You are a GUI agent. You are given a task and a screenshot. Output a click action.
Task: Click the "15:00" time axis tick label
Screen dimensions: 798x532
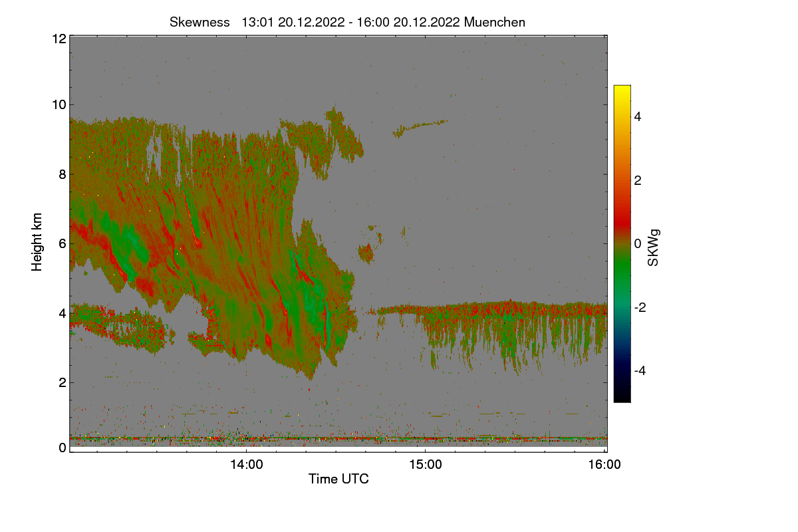pyautogui.click(x=425, y=465)
